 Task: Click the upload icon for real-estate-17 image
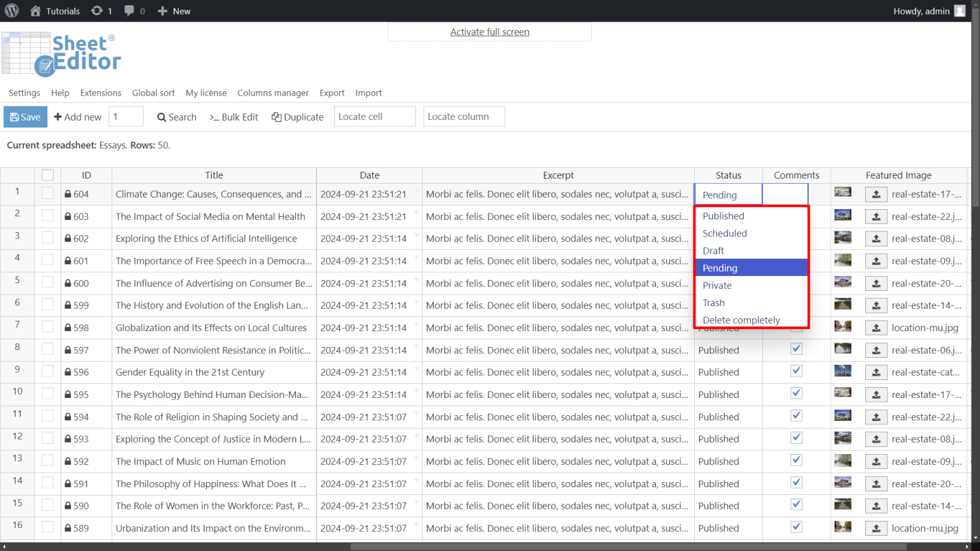point(875,194)
